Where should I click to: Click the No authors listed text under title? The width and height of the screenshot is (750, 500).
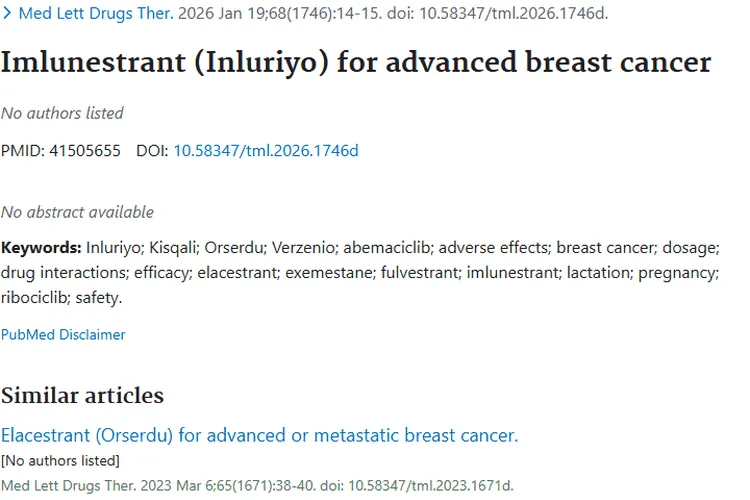62,113
